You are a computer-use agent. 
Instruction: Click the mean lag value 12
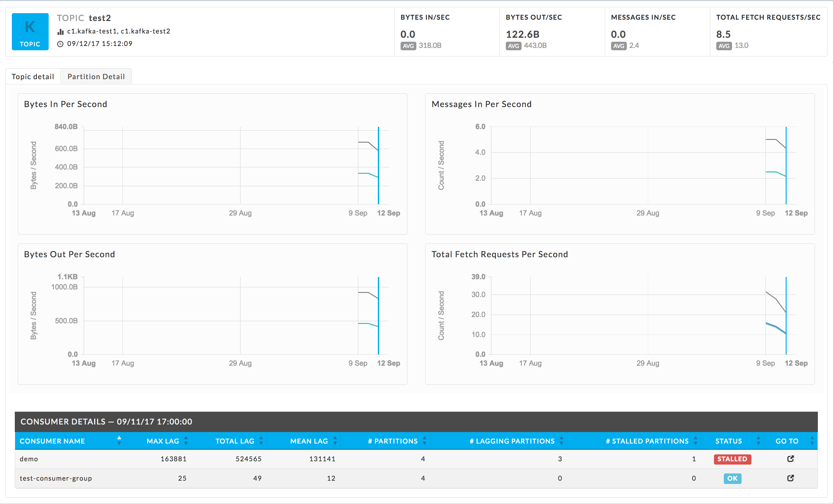point(331,478)
